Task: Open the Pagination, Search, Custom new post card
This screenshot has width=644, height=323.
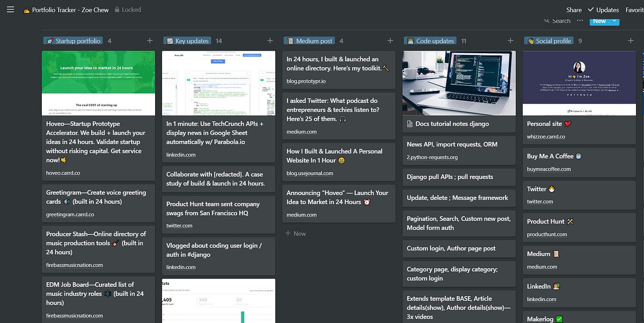Action: (459, 223)
